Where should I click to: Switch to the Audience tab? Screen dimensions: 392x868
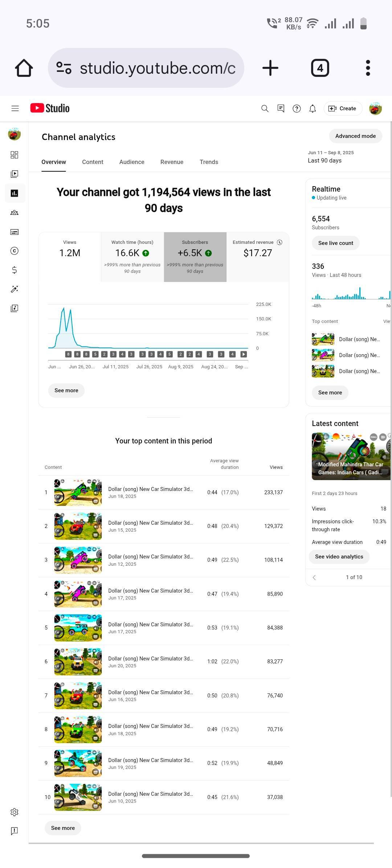pyautogui.click(x=132, y=162)
